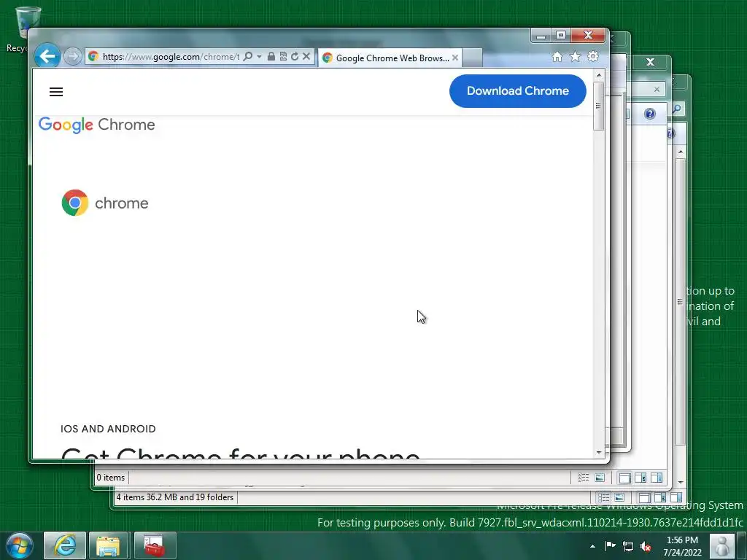This screenshot has width=747, height=560.
Task: Click the chrome logo with colored icon
Action: tap(105, 203)
